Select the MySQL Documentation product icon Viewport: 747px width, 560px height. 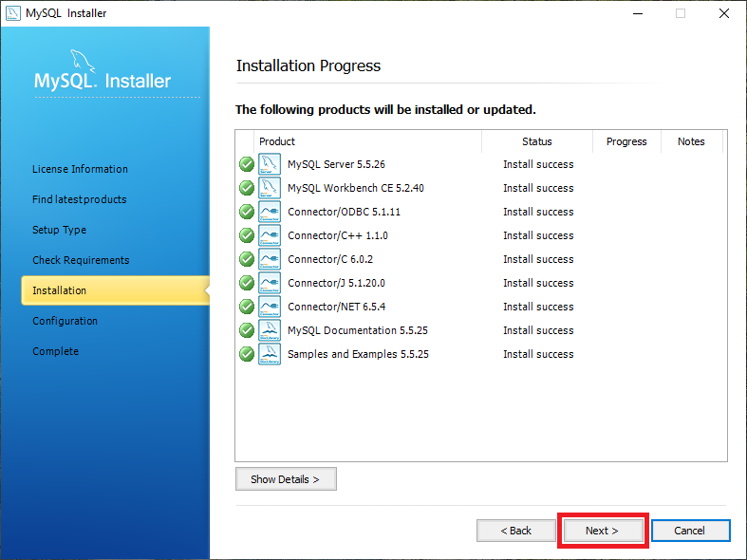tap(270, 330)
